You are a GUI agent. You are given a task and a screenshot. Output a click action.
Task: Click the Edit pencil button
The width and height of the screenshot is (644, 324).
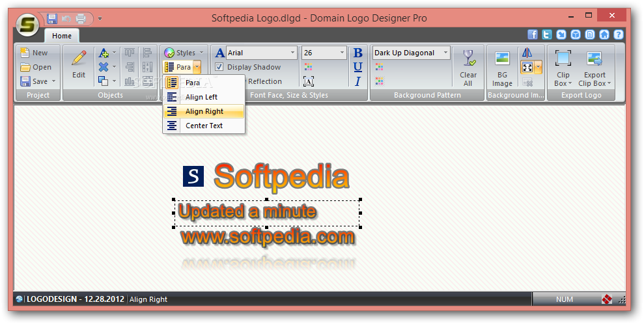79,65
